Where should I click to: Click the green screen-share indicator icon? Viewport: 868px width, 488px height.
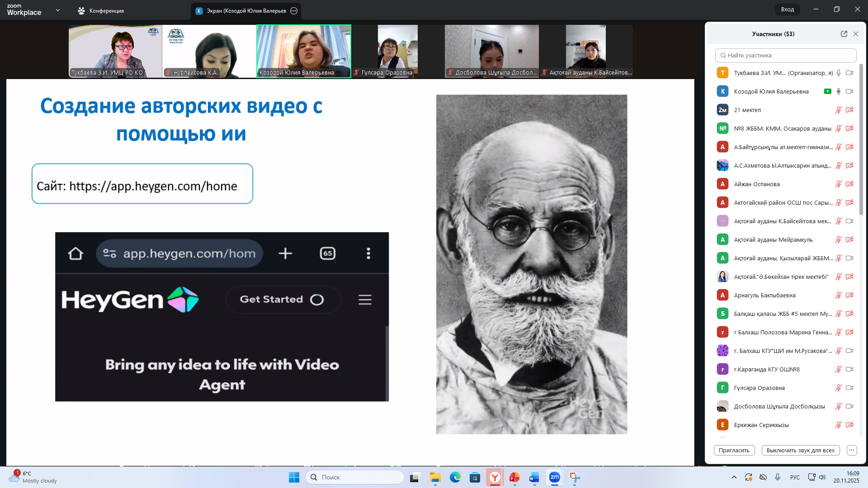coord(827,91)
